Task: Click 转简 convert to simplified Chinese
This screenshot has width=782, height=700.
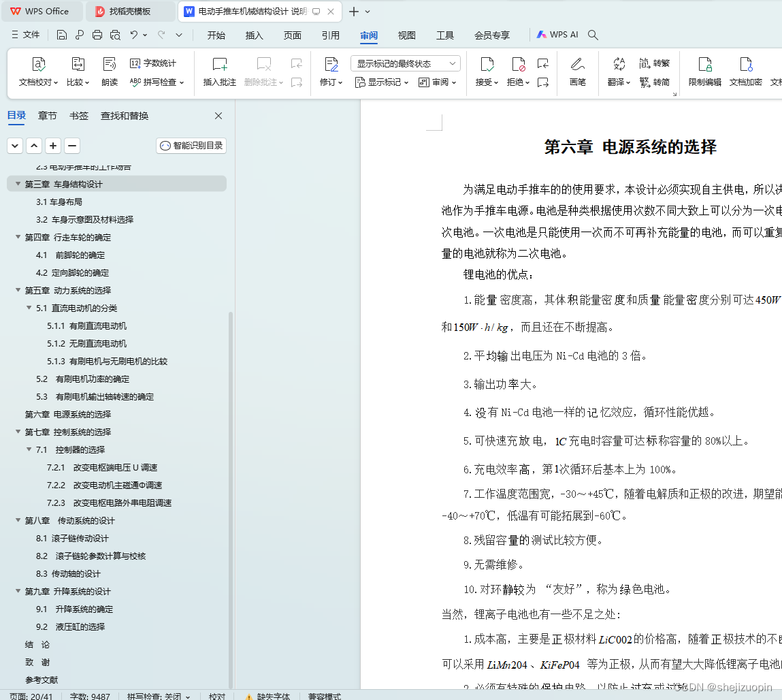Action: [x=654, y=82]
